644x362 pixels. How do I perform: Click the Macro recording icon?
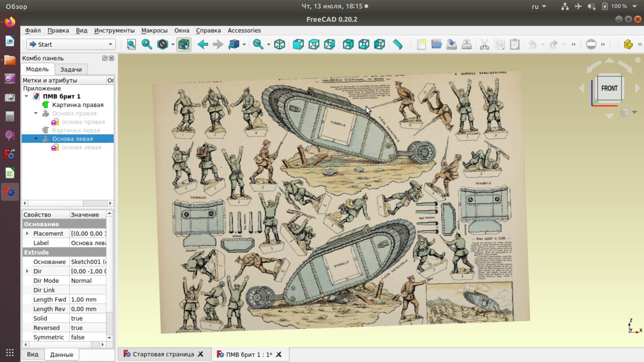591,45
